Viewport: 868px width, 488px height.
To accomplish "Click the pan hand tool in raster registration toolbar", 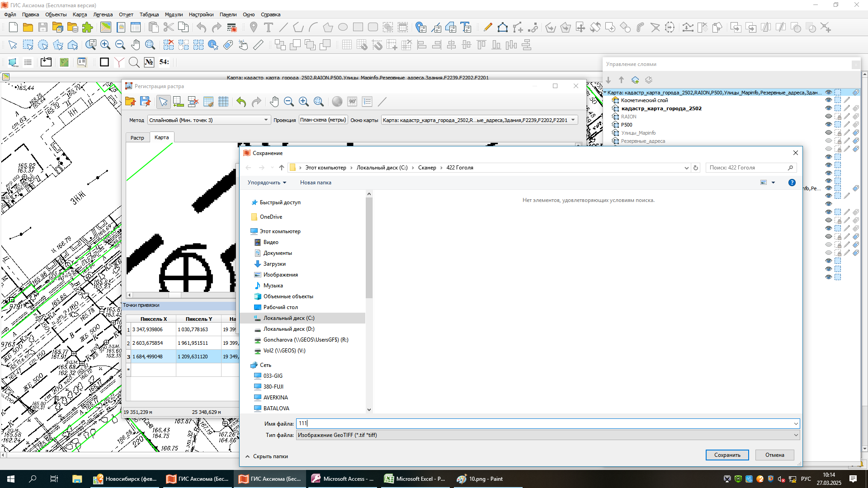I will point(274,102).
